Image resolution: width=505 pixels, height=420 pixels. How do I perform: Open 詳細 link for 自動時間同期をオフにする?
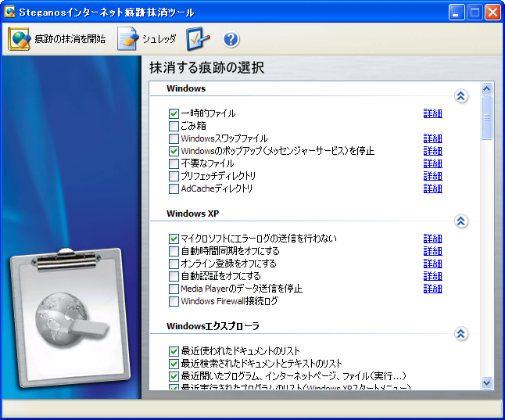432,251
